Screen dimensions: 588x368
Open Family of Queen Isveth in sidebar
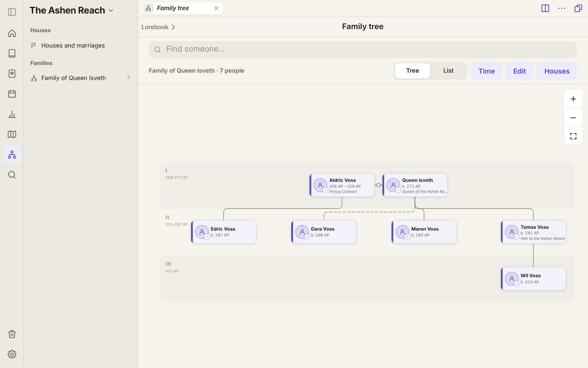(81, 78)
